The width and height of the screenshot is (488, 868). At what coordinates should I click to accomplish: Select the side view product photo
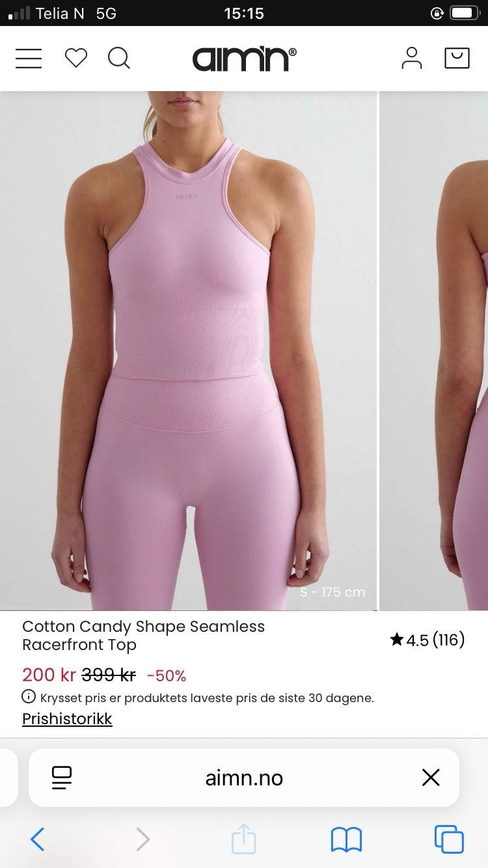pyautogui.click(x=434, y=351)
